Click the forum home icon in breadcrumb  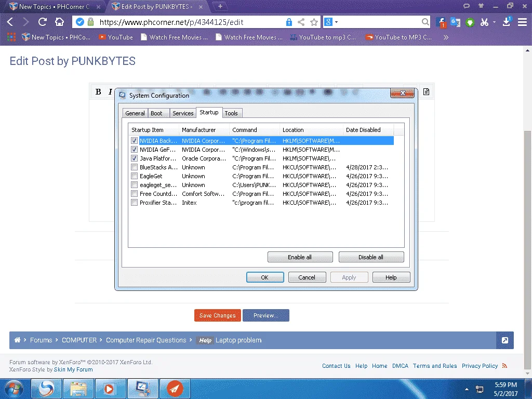click(17, 340)
